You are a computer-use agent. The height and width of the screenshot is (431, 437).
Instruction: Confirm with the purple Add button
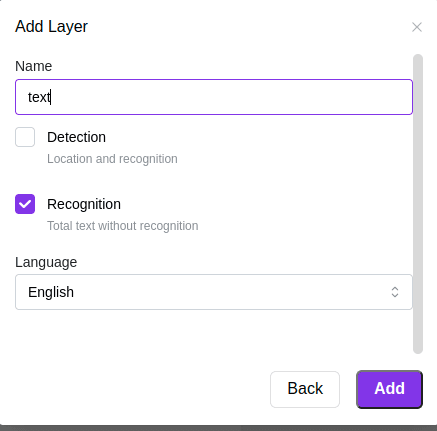coord(389,389)
